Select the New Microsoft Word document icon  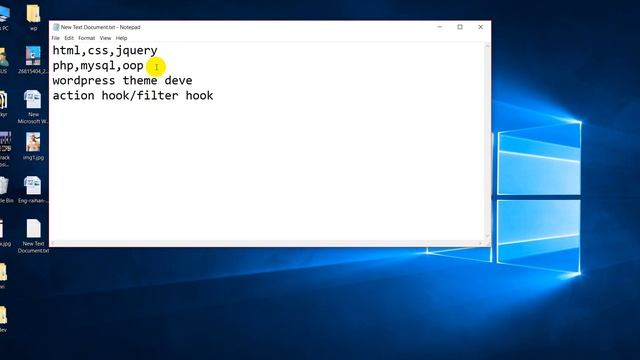click(33, 107)
